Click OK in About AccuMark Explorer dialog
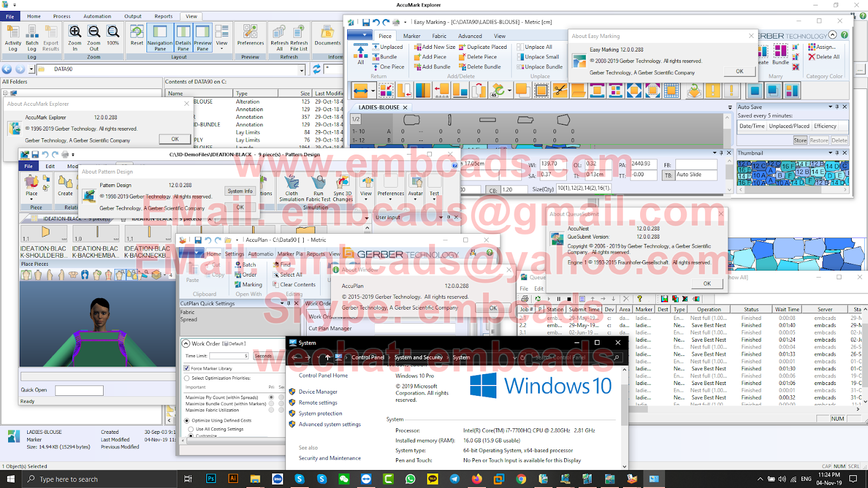This screenshot has width=868, height=488. pyautogui.click(x=175, y=139)
